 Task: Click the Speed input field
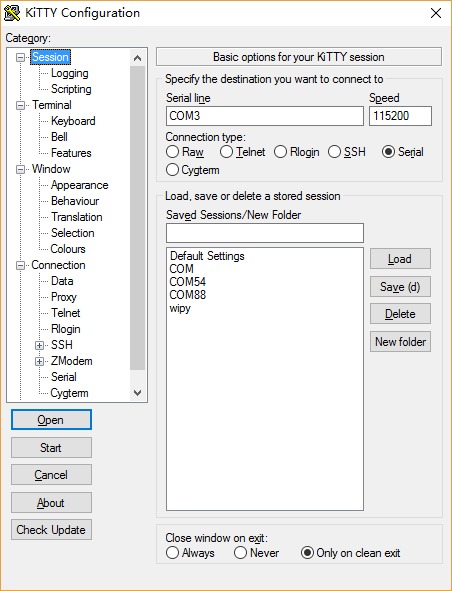[400, 116]
